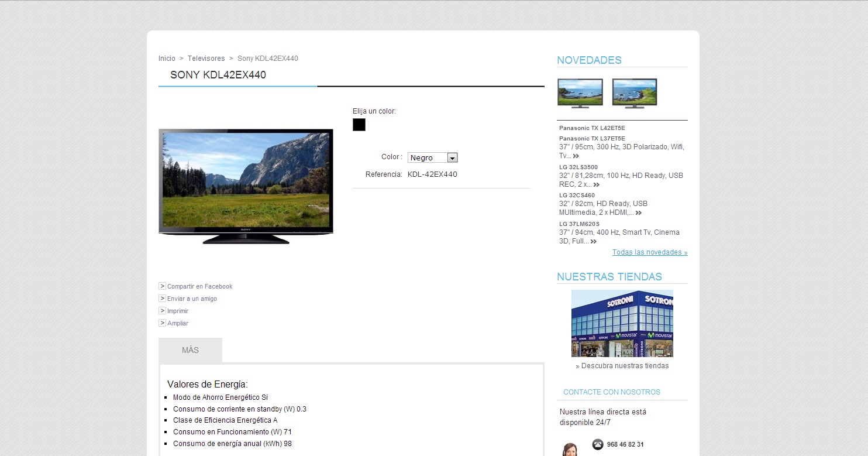
Task: Click Consumo de energía anual (kWh) 98 line
Action: (x=232, y=444)
